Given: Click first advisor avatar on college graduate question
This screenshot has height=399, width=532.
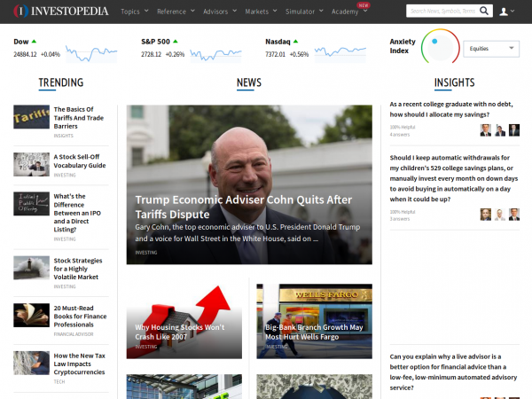Looking at the screenshot, I should 486,130.
